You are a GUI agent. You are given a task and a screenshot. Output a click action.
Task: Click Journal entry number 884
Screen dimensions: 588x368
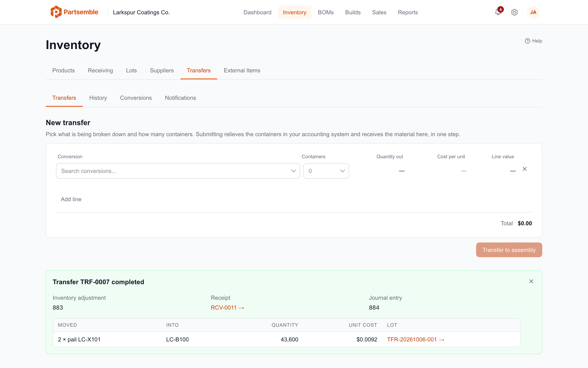pos(374,308)
